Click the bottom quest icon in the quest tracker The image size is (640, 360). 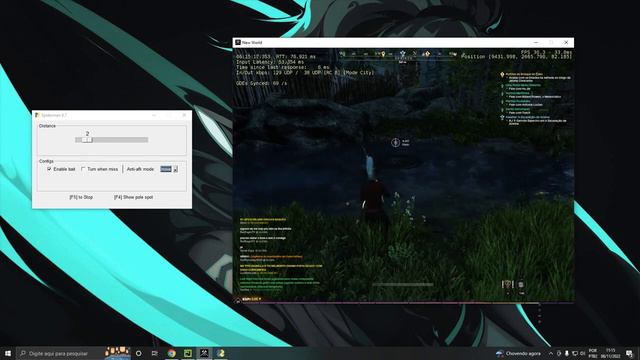click(x=502, y=118)
